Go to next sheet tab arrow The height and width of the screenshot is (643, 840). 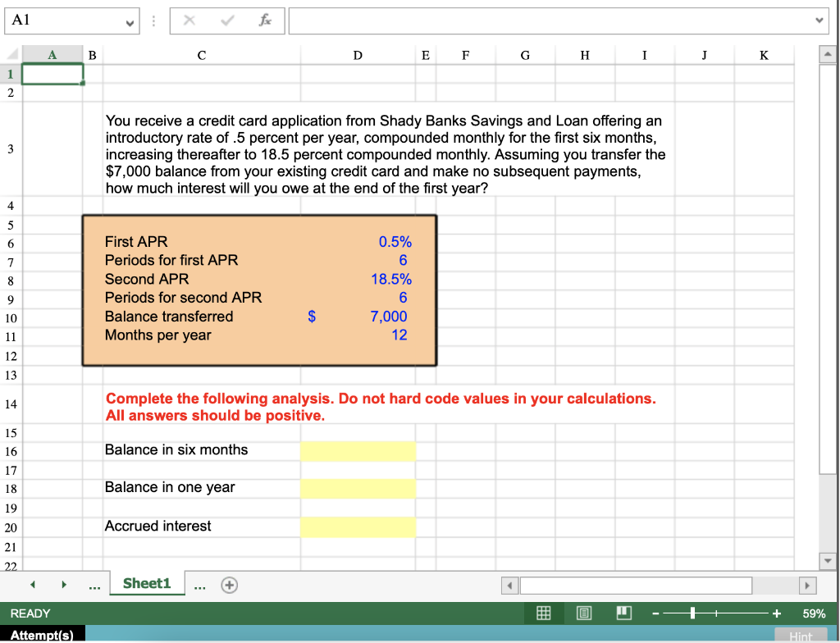(64, 585)
